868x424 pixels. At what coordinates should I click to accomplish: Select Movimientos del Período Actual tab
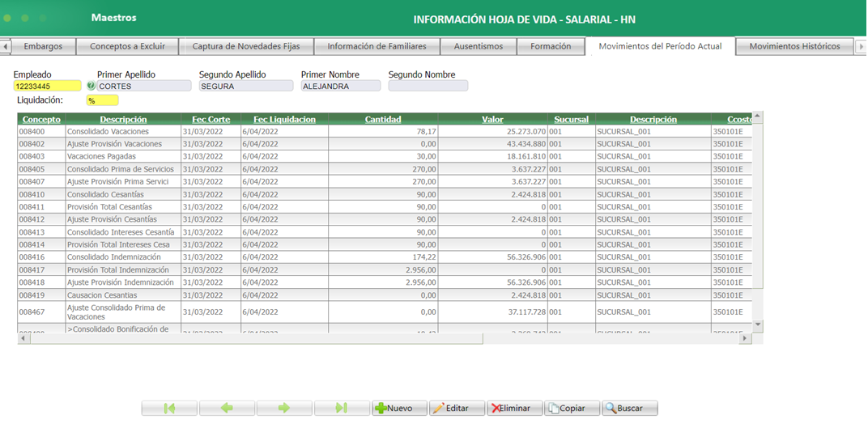[x=661, y=46]
